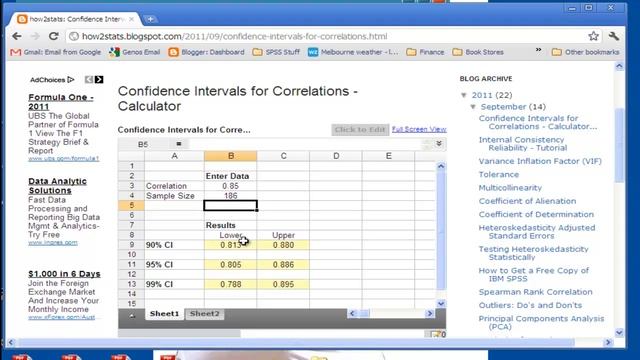Open the Spearman Rank Correlation post
This screenshot has height=360, width=640.
pyautogui.click(x=535, y=292)
